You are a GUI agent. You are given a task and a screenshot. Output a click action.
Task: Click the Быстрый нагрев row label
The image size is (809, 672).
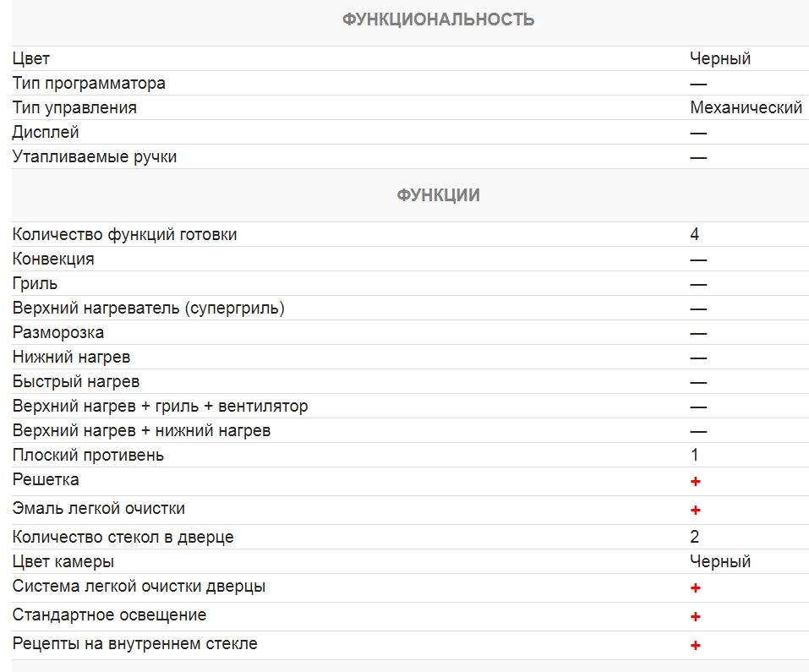tap(76, 381)
